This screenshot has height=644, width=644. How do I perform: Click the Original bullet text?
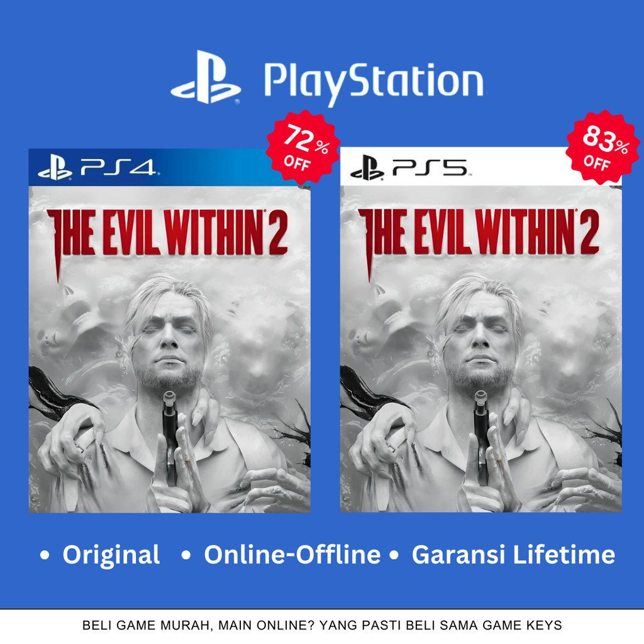pyautogui.click(x=111, y=555)
